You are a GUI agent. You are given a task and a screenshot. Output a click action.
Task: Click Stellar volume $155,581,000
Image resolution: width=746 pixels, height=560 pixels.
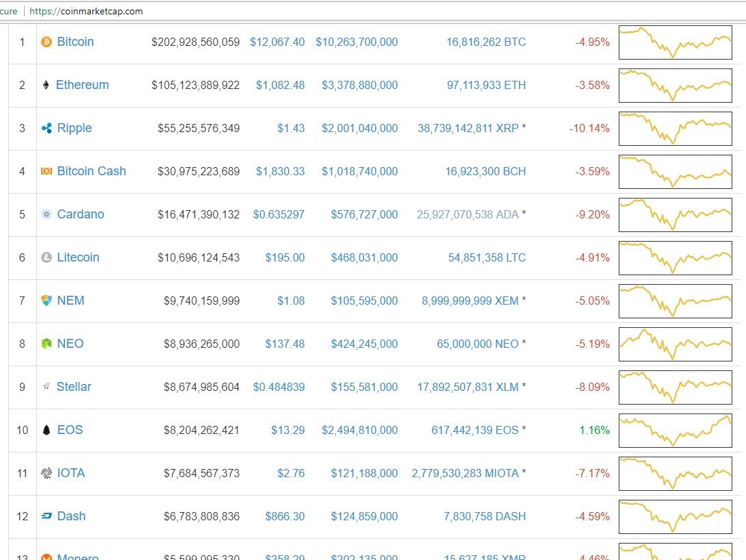[364, 387]
